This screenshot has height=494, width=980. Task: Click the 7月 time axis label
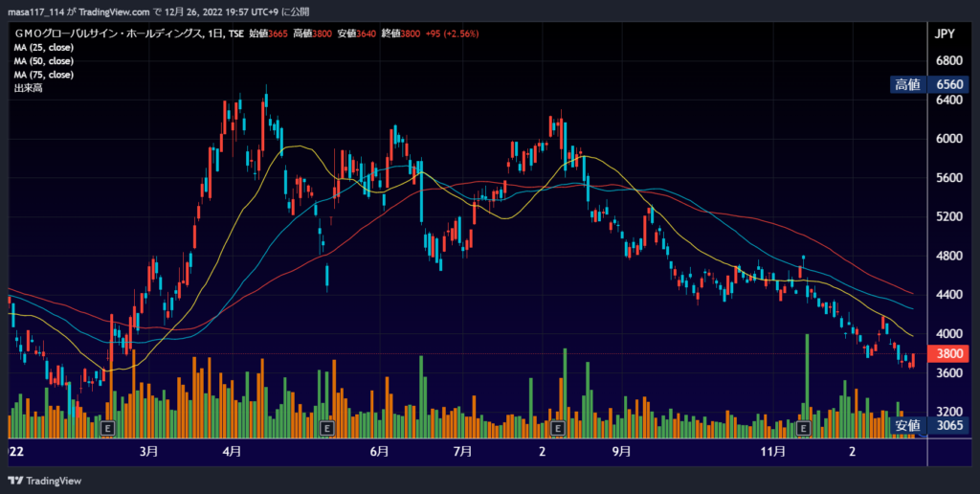click(x=462, y=452)
